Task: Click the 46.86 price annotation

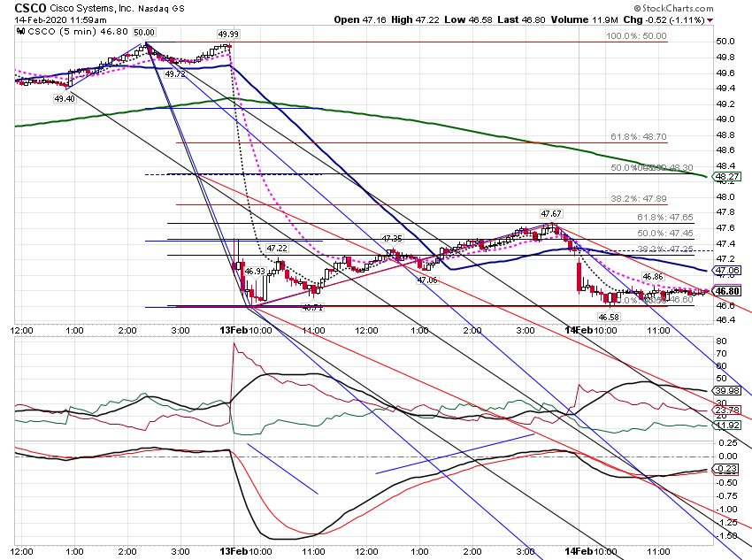Action: point(653,277)
